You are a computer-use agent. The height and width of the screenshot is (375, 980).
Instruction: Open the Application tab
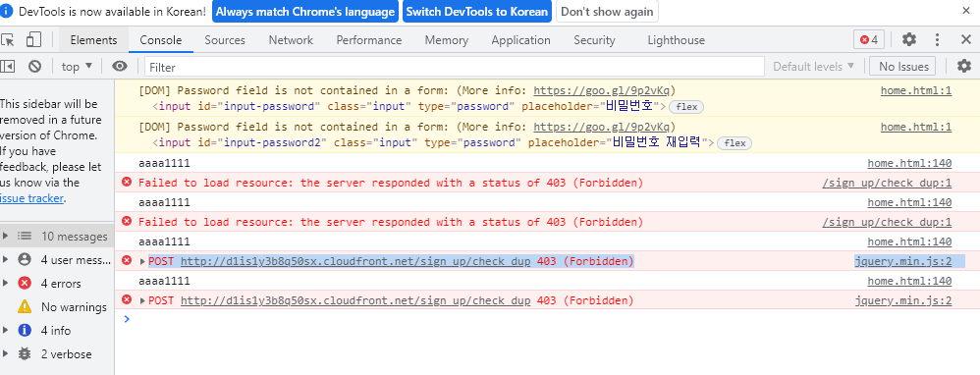[x=520, y=40]
